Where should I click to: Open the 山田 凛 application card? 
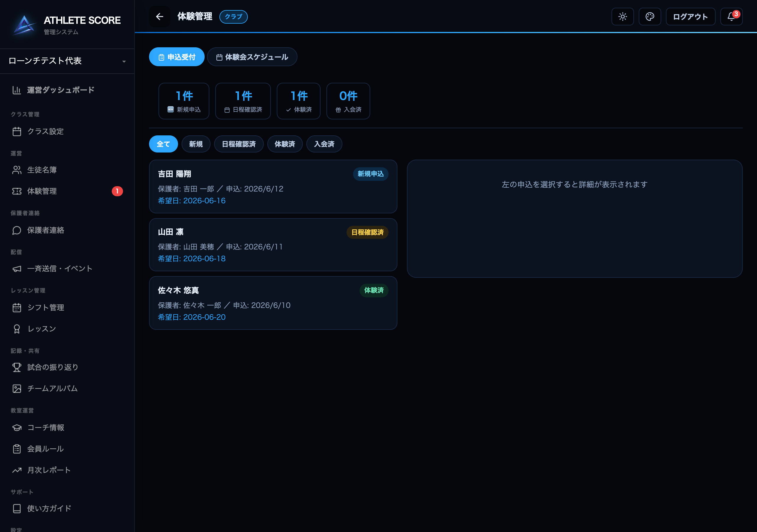(273, 245)
